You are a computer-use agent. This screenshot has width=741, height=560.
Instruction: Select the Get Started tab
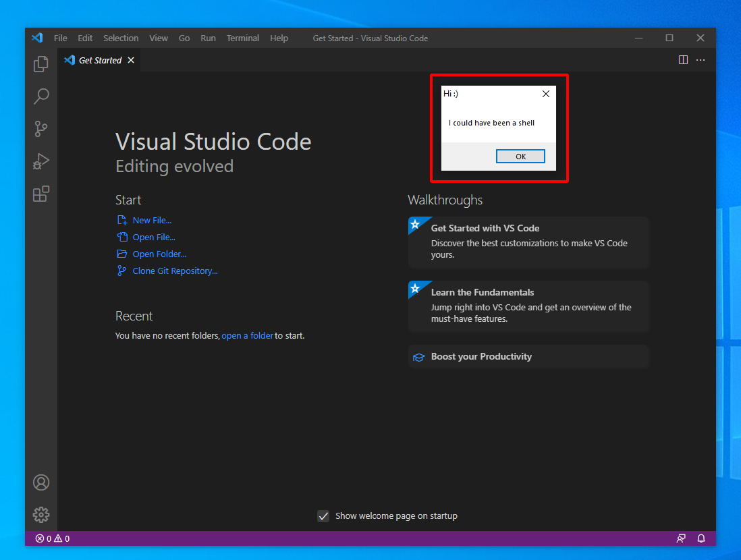point(99,60)
